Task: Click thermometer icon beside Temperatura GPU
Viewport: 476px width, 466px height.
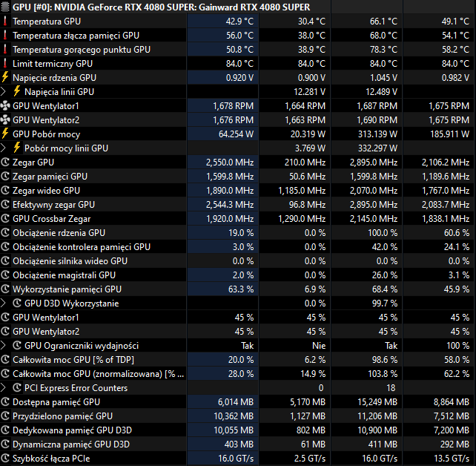Action: coord(5,22)
